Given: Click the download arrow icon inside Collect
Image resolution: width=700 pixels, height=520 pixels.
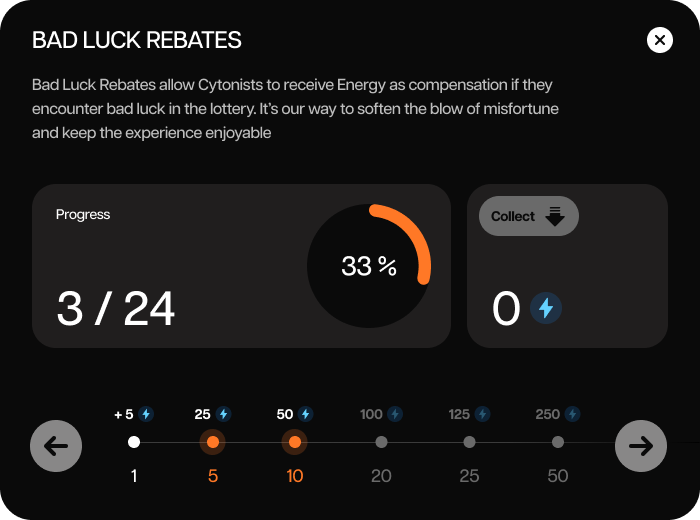Looking at the screenshot, I should pyautogui.click(x=556, y=216).
